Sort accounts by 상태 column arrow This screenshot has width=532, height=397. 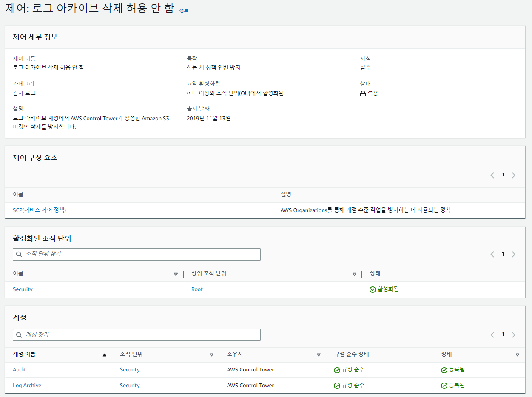pos(518,355)
